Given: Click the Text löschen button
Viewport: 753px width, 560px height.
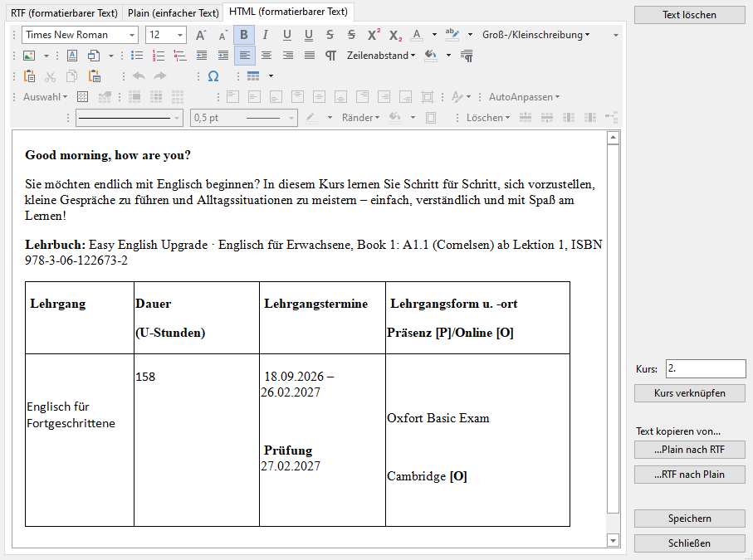Looking at the screenshot, I should [x=690, y=15].
